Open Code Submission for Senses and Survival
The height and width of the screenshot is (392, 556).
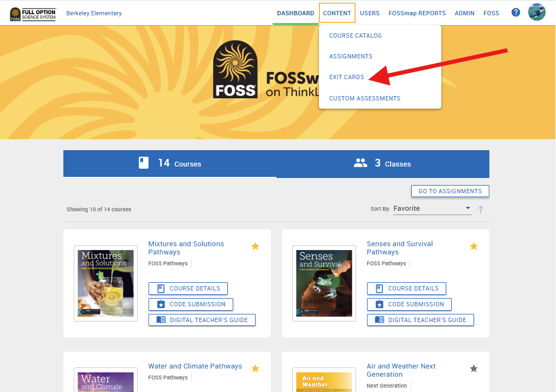point(409,304)
